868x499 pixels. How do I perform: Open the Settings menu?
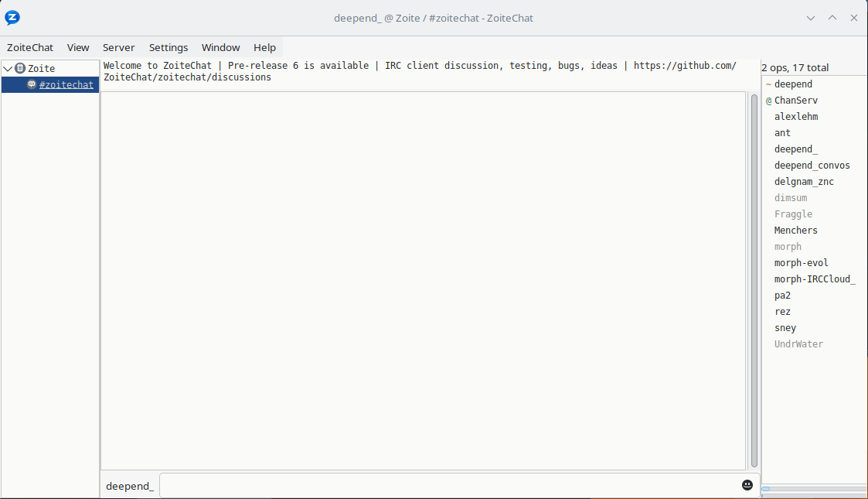click(x=168, y=47)
